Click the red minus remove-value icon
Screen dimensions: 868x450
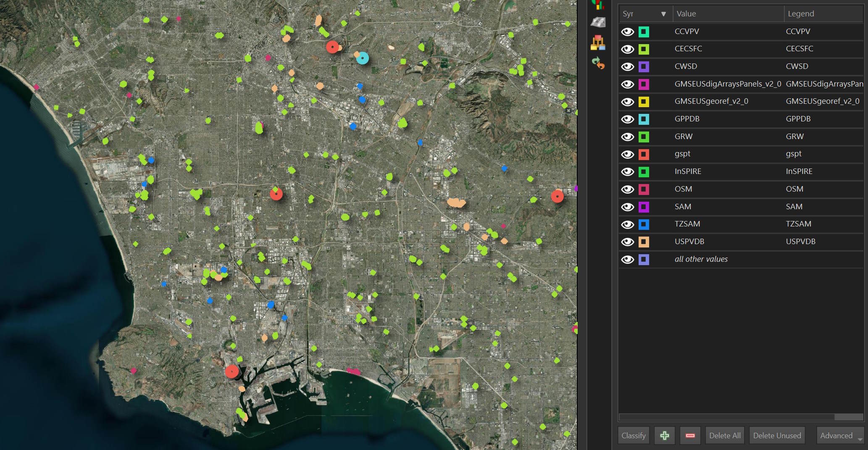tap(690, 436)
